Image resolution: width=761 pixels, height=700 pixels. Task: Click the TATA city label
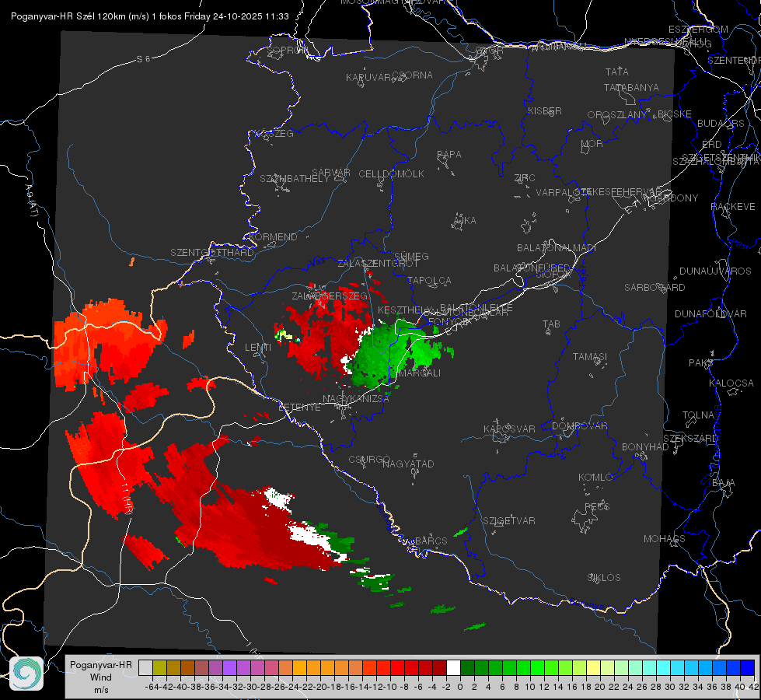(x=617, y=72)
